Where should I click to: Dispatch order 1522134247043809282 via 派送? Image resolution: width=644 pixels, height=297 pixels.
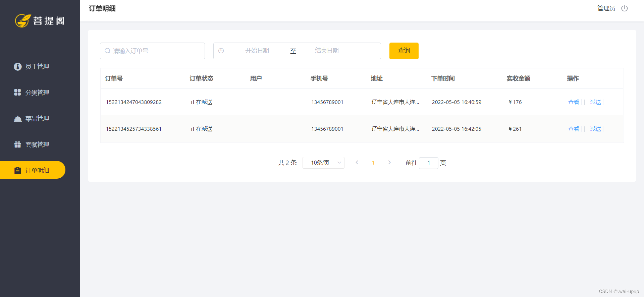click(595, 102)
